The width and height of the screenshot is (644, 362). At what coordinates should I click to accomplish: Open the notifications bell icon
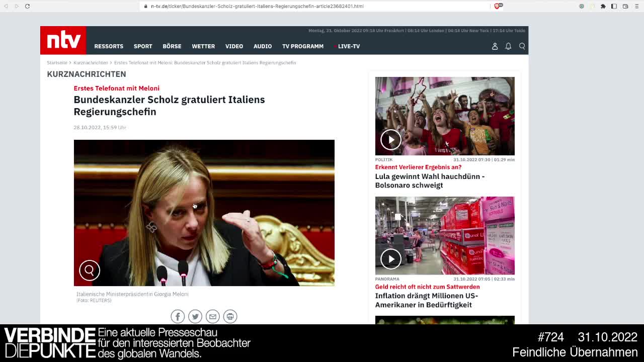coord(508,46)
